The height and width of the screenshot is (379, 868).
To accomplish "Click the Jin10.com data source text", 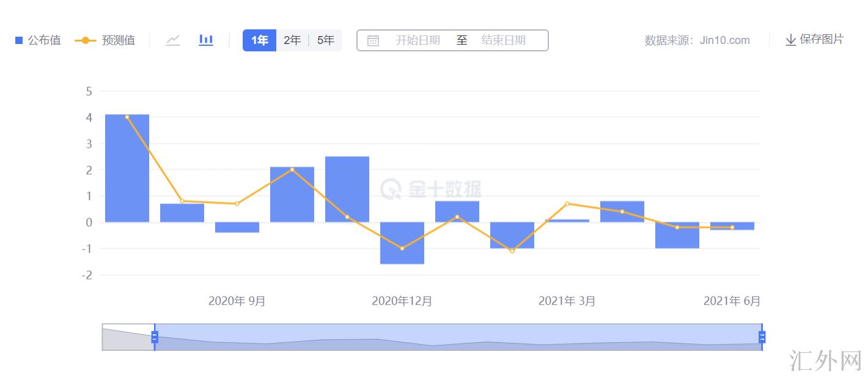I will click(x=724, y=40).
